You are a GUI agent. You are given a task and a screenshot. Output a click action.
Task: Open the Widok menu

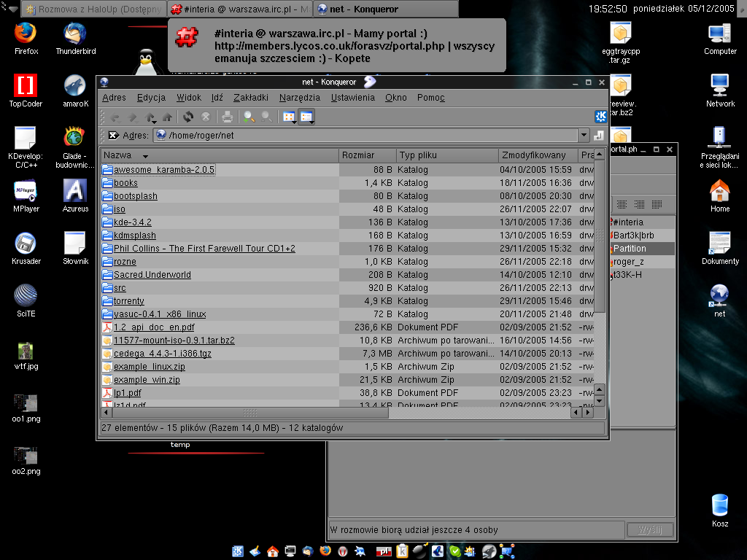click(x=189, y=98)
